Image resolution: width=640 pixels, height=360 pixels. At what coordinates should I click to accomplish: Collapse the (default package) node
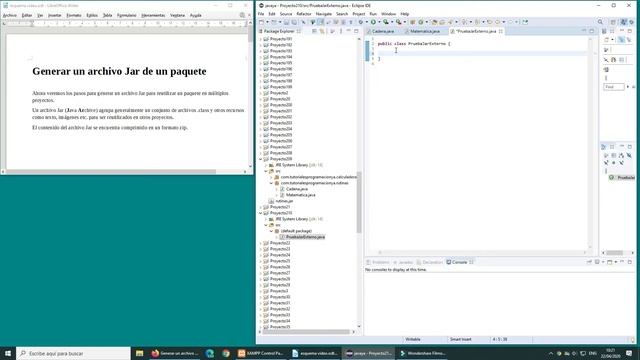coord(271,231)
